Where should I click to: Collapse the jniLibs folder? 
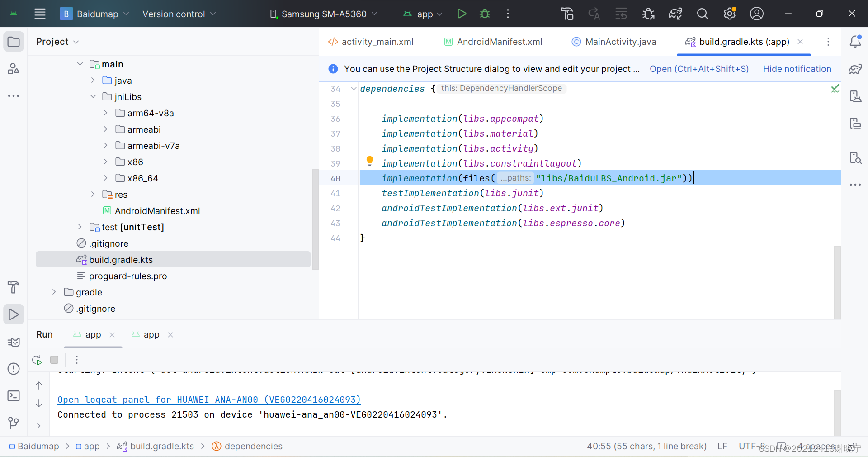pos(93,96)
